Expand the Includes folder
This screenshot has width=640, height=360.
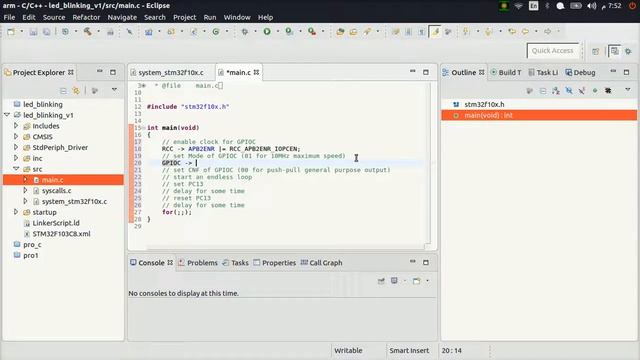pyautogui.click(x=16, y=126)
